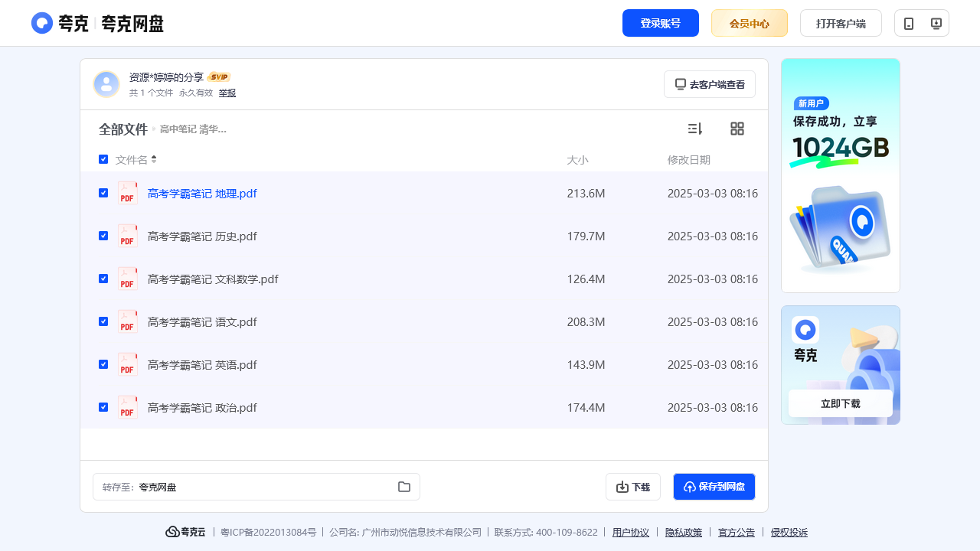Viewport: 980px width, 551px height.
Task: Uncheck 高考学霸笔记 政治.pdf checkbox
Action: click(103, 407)
